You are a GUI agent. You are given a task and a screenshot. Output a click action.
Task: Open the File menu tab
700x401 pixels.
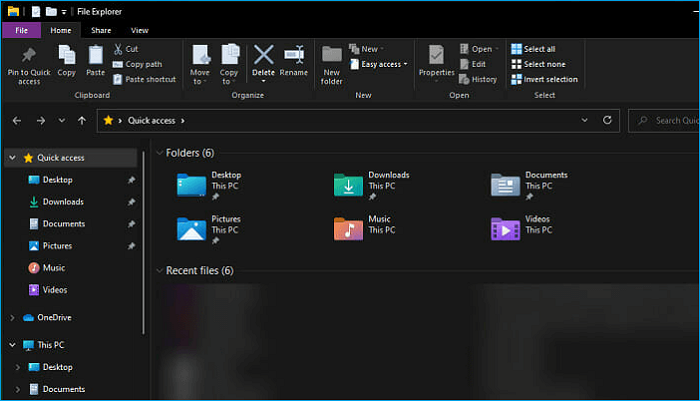[x=21, y=31]
